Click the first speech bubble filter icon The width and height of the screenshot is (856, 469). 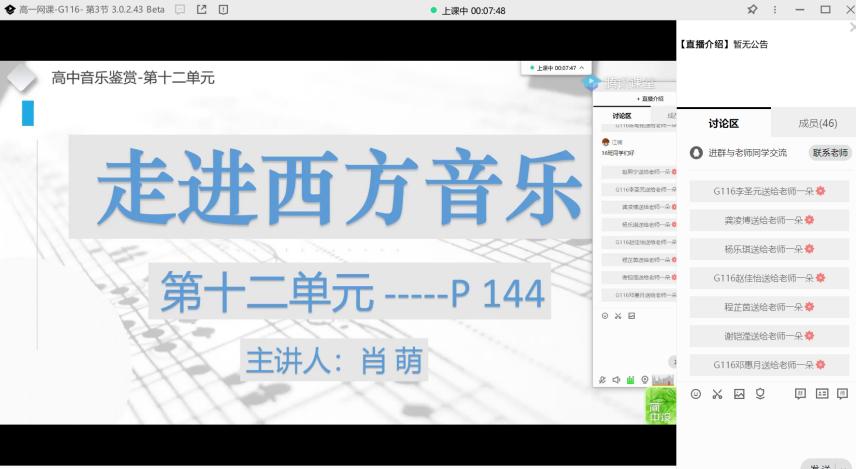(800, 394)
